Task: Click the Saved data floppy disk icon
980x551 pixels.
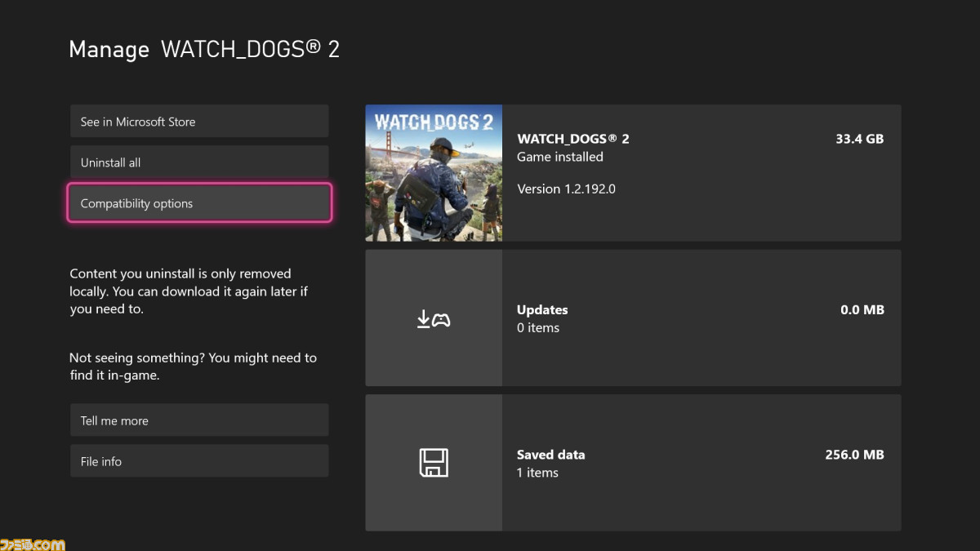Action: tap(434, 463)
